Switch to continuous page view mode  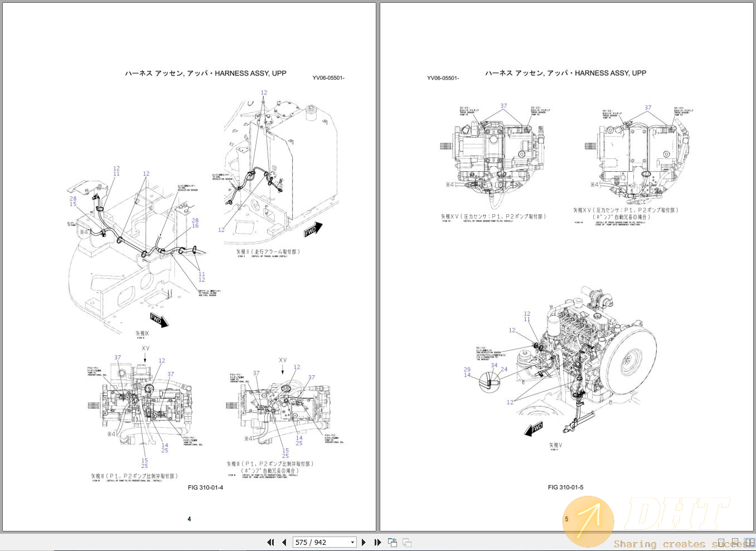tap(735, 543)
